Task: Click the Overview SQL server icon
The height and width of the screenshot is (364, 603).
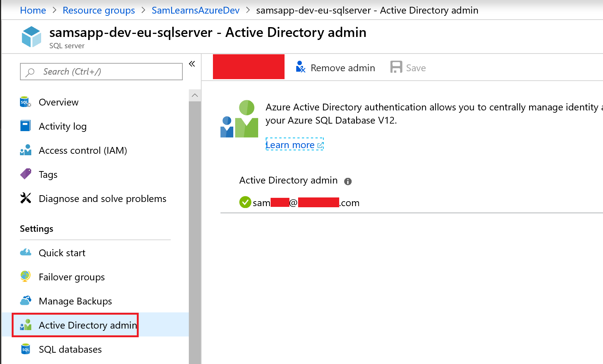Action: (x=25, y=102)
